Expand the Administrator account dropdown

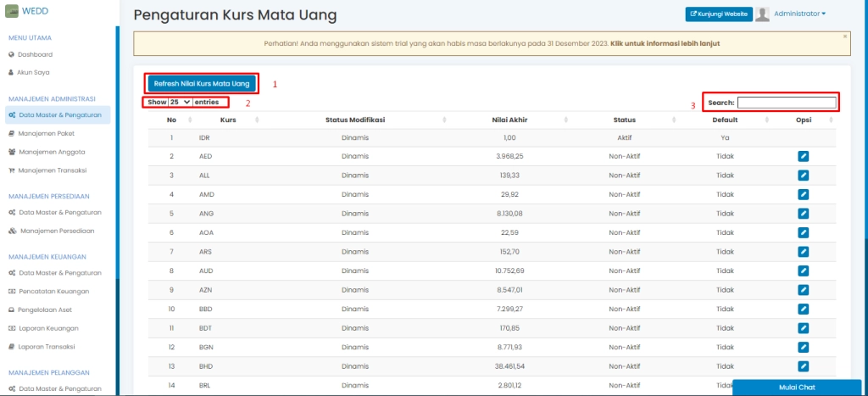coord(799,14)
